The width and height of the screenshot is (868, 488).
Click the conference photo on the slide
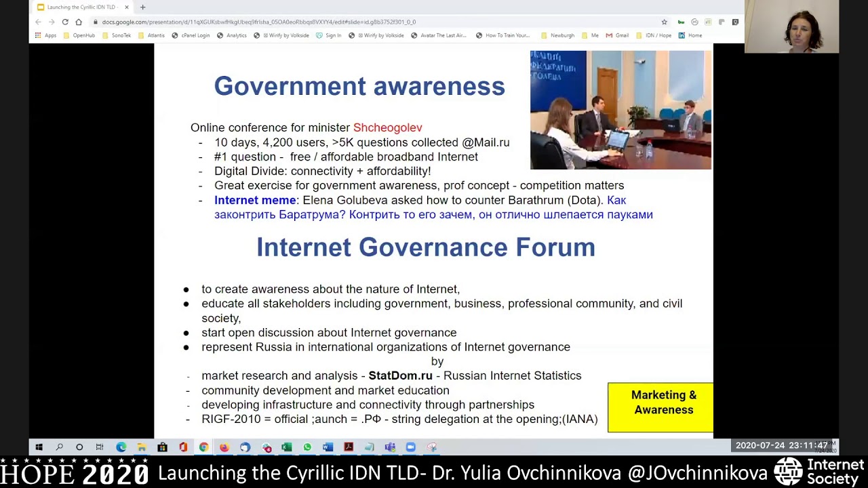(620, 110)
